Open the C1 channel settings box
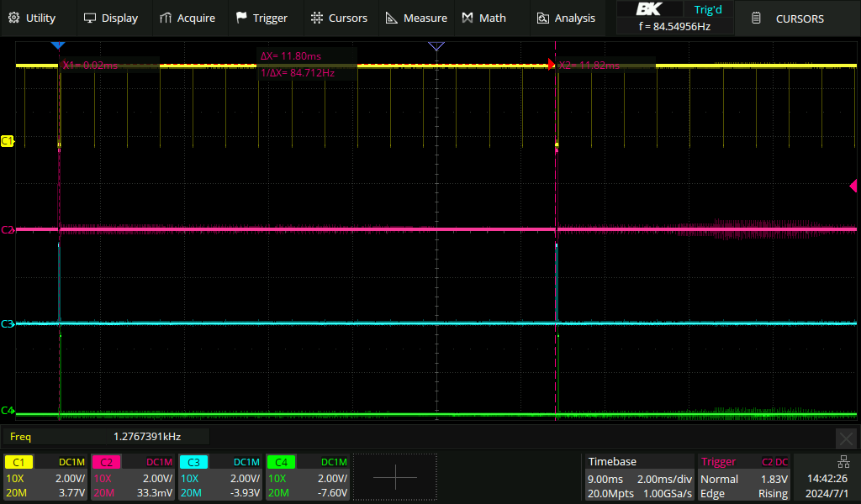This screenshot has height=504, width=861. tap(45, 477)
